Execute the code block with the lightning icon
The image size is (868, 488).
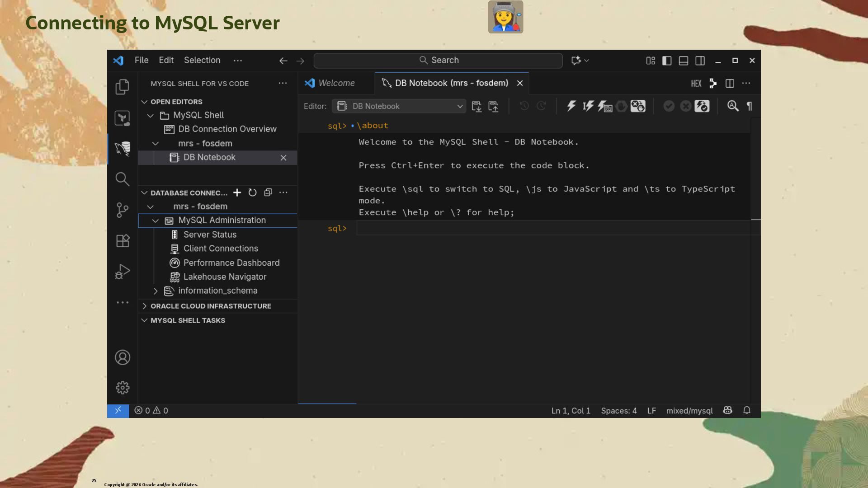pyautogui.click(x=571, y=106)
